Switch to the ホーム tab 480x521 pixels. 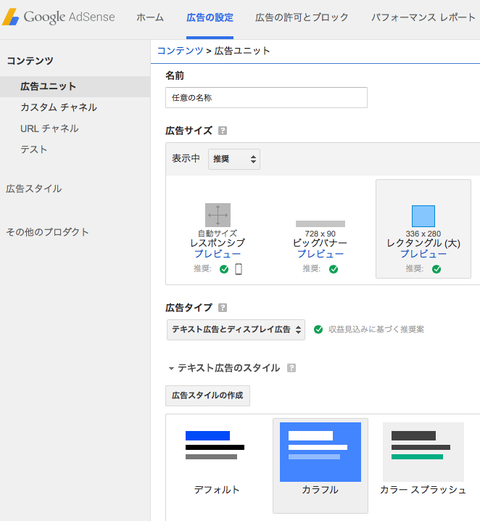[x=150, y=17]
